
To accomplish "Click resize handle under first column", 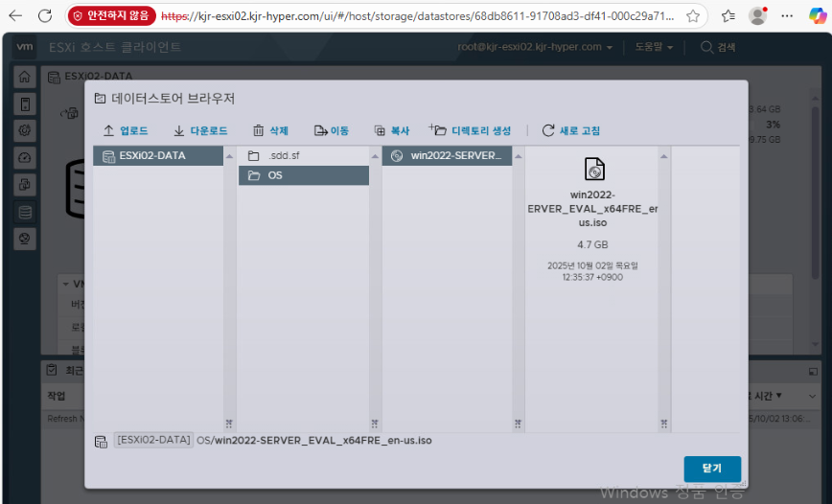I will (229, 424).
